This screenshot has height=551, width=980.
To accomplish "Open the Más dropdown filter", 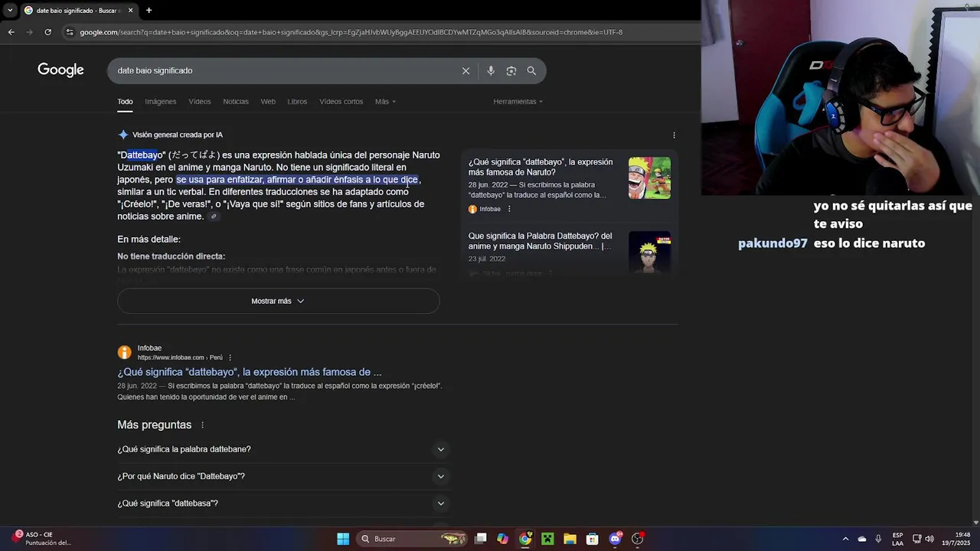I will pyautogui.click(x=385, y=102).
